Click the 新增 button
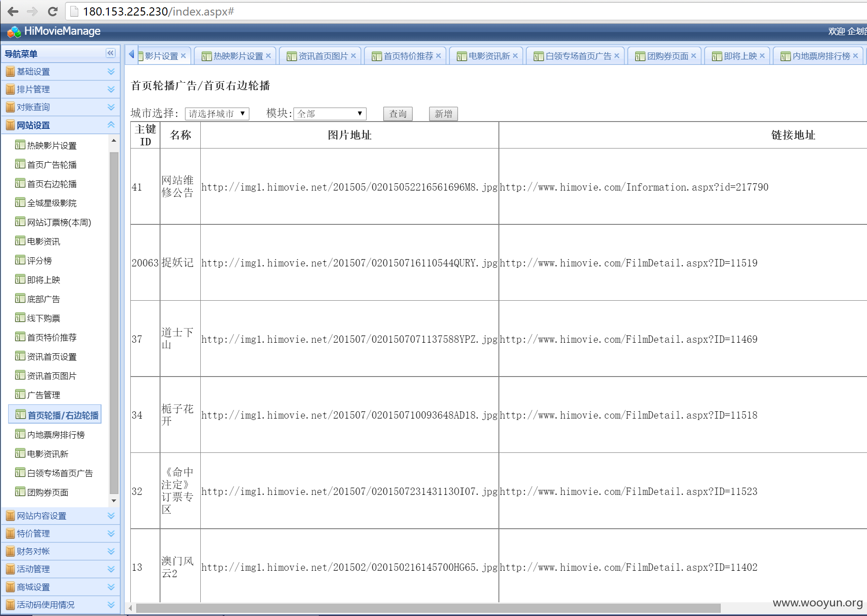This screenshot has width=867, height=616. pos(443,114)
